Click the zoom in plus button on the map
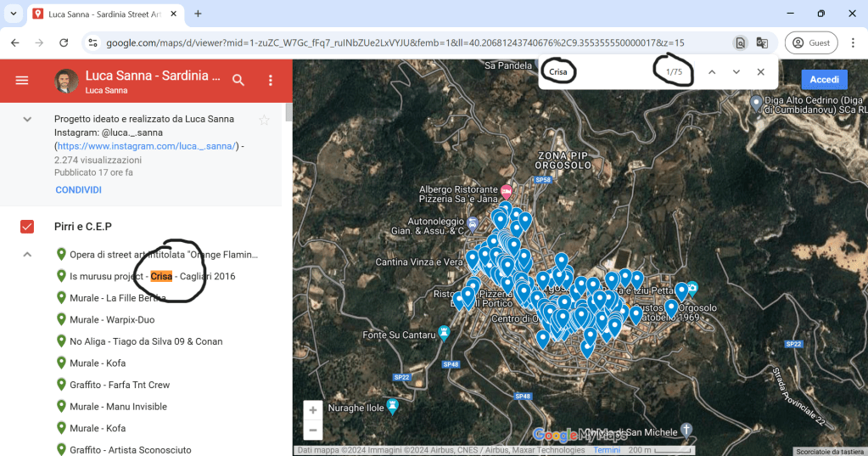The width and height of the screenshot is (868, 456). click(313, 410)
